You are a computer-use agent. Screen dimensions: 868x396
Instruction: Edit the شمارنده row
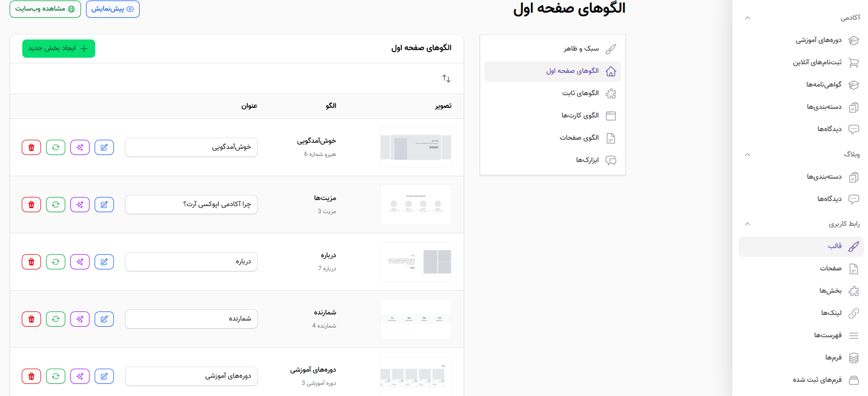coord(104,319)
